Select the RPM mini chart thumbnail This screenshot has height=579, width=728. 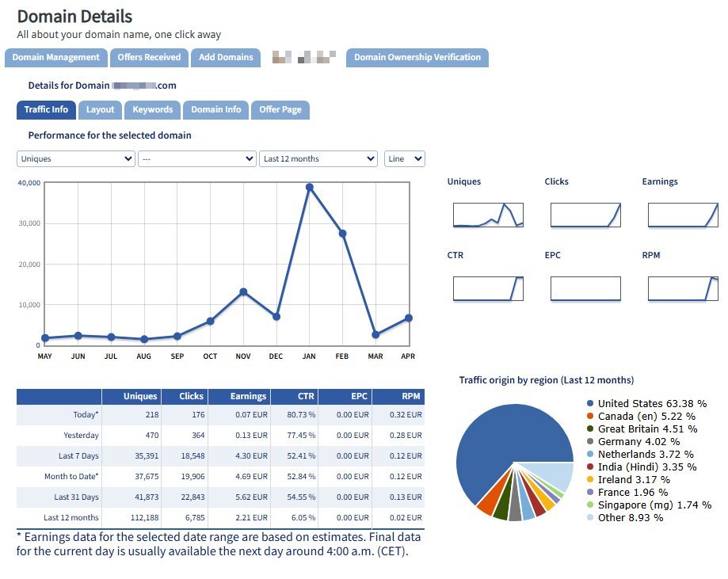[x=684, y=289]
